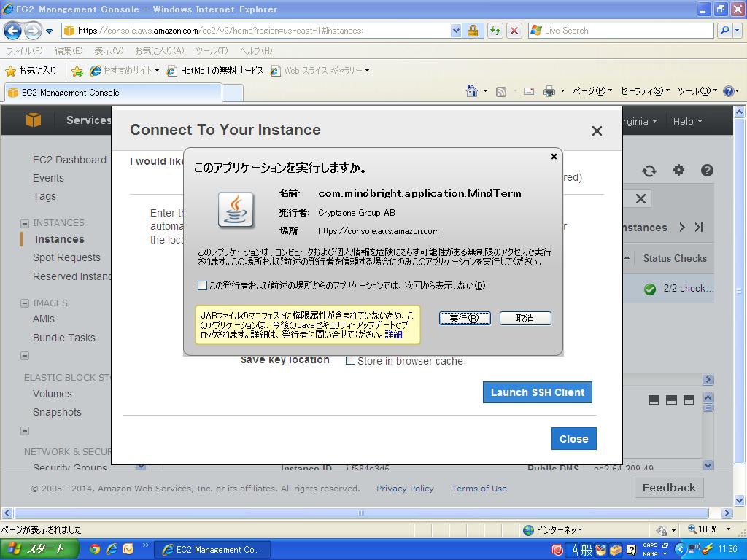Open the セーフティ(S) command bar menu
Image resolution: width=747 pixels, height=560 pixels.
tap(645, 90)
